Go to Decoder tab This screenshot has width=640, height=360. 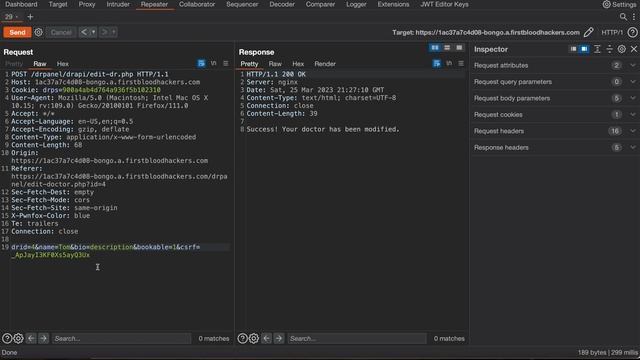tap(282, 4)
